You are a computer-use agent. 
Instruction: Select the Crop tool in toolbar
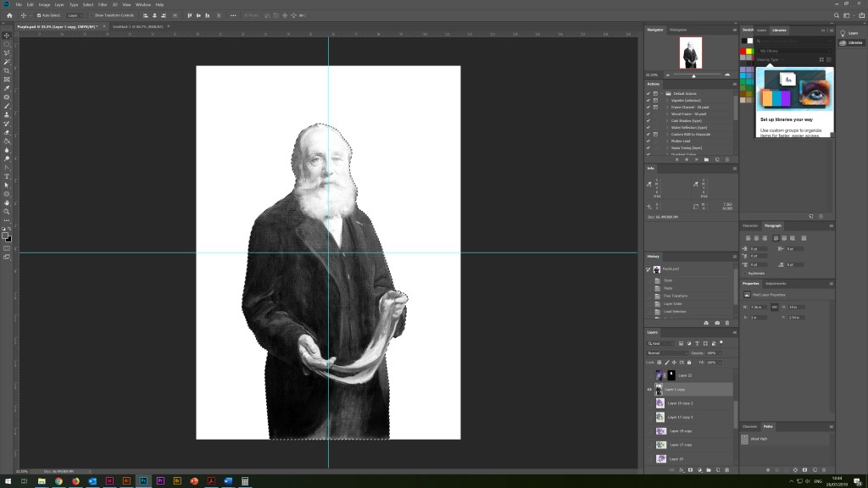[7, 70]
